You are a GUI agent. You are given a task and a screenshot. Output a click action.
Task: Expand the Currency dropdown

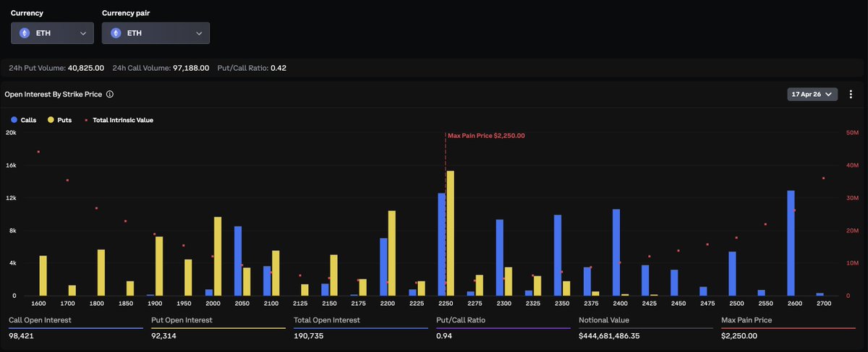point(83,33)
